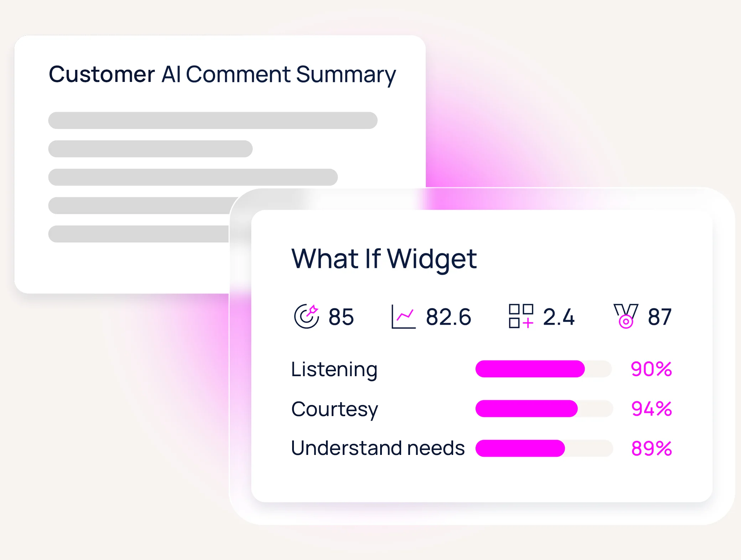This screenshot has width=741, height=560.
Task: Click the 94% Courtesy percentage
Action: 651,409
